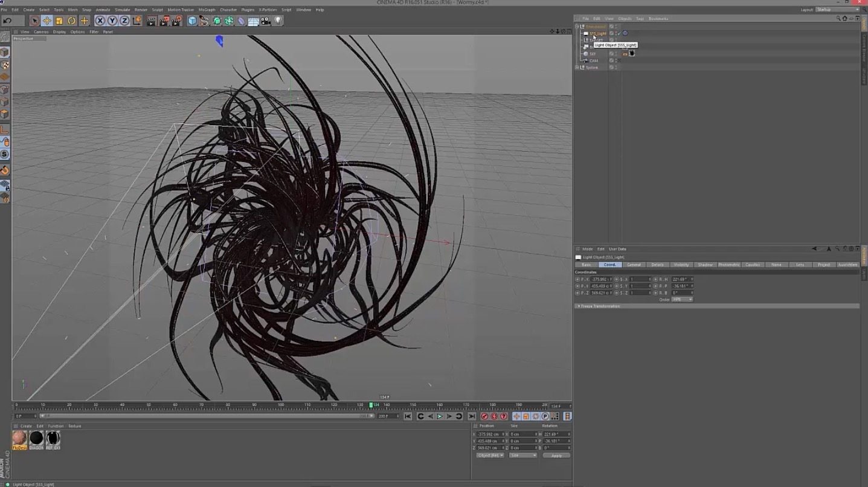Lock the Y axis
This screenshot has height=487, width=868.
tap(112, 21)
